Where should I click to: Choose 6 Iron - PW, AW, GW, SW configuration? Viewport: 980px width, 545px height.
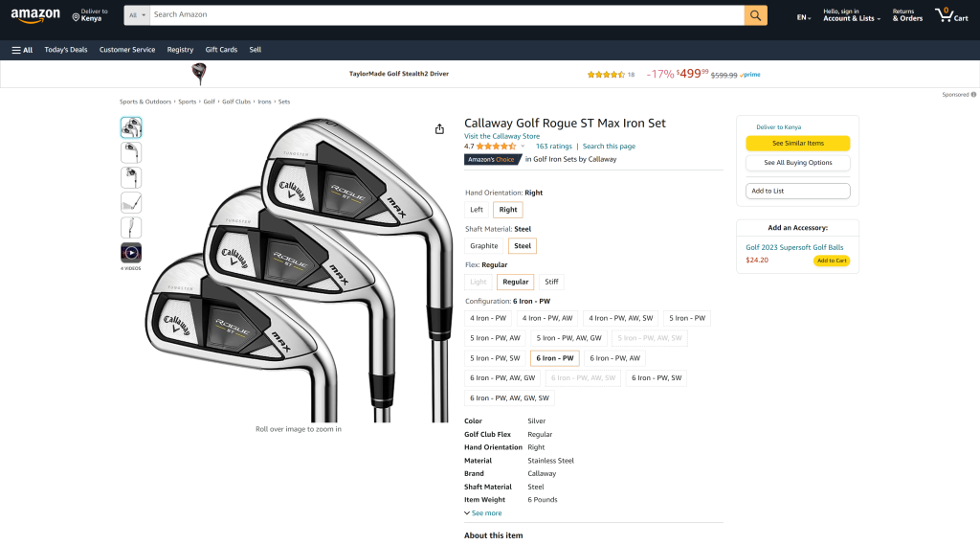(509, 397)
